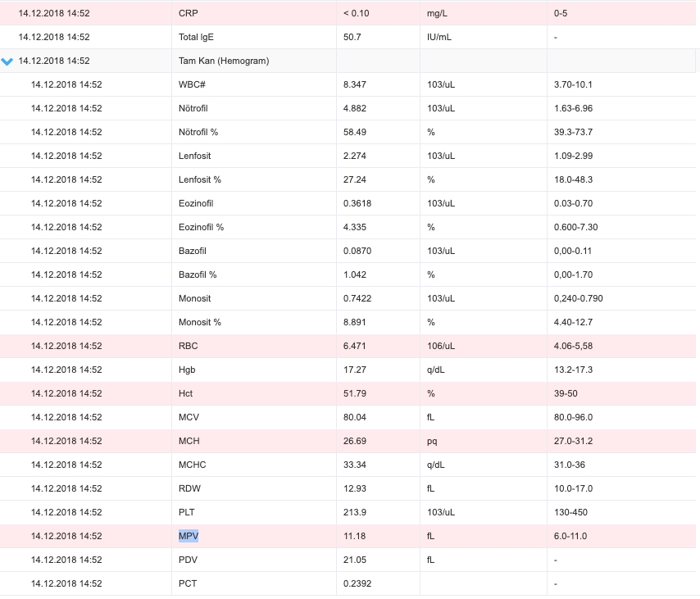Click the MCH reference range 27.0-31.2
Image resolution: width=700 pixels, height=599 pixels.
(573, 441)
